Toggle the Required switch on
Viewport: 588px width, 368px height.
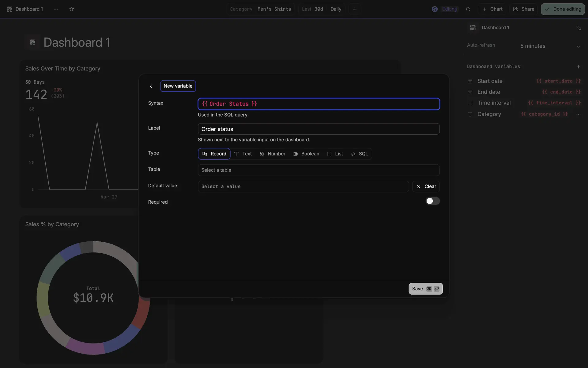tap(432, 201)
